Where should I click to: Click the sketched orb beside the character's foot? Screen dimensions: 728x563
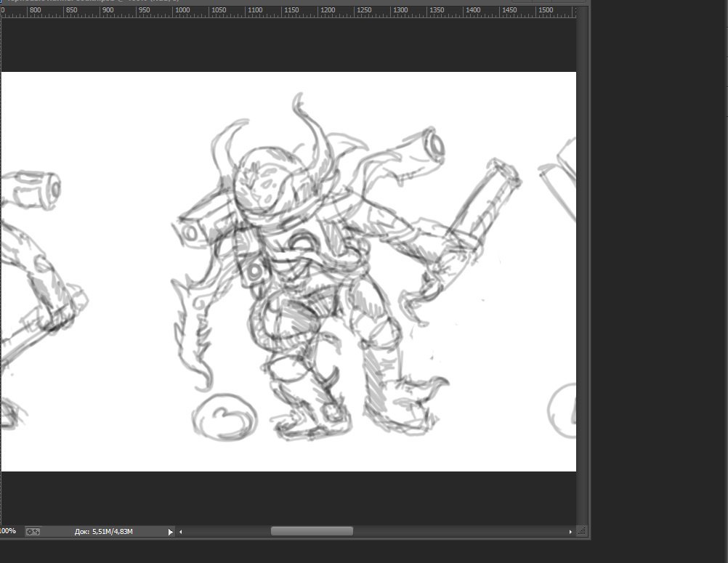click(225, 417)
